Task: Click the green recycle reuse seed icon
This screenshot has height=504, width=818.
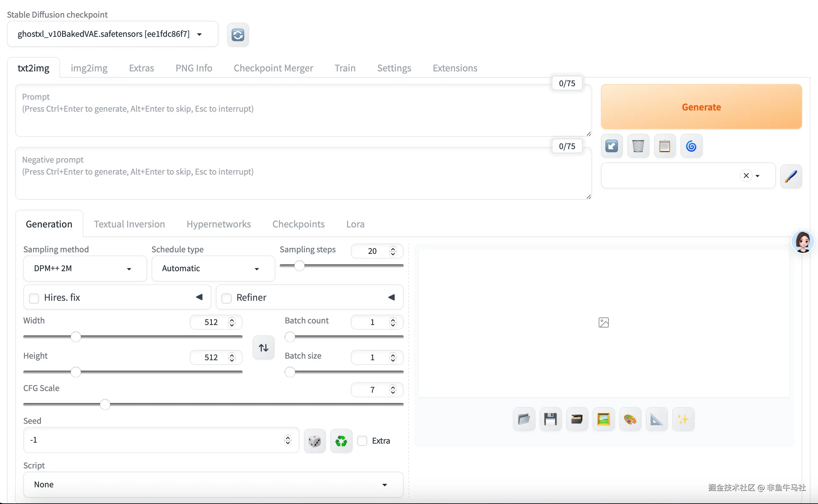Action: tap(341, 441)
